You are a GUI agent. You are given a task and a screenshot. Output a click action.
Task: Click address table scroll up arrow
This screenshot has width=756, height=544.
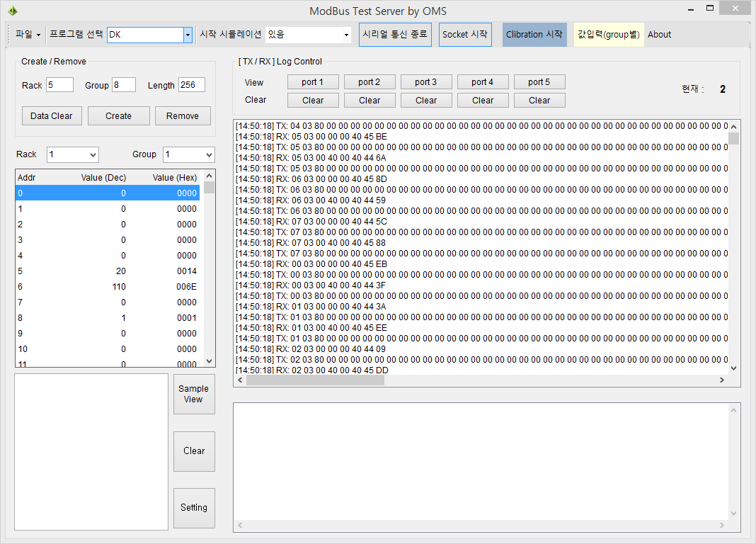[x=210, y=176]
